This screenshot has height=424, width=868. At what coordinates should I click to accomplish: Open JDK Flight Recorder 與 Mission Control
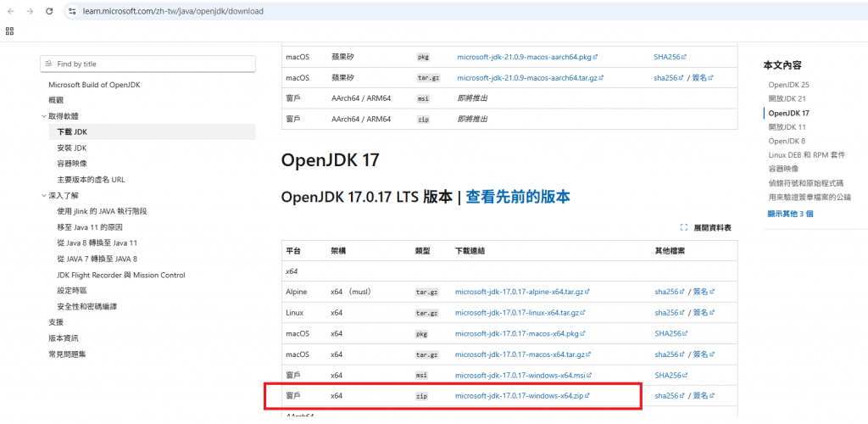(120, 275)
